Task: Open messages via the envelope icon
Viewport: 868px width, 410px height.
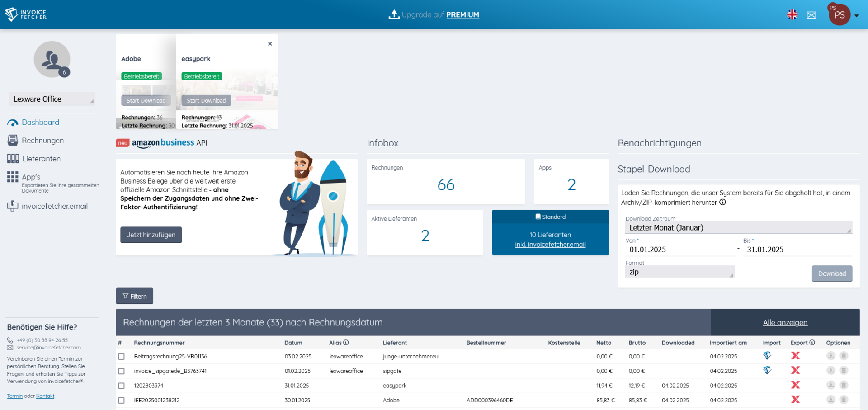Action: [x=811, y=15]
